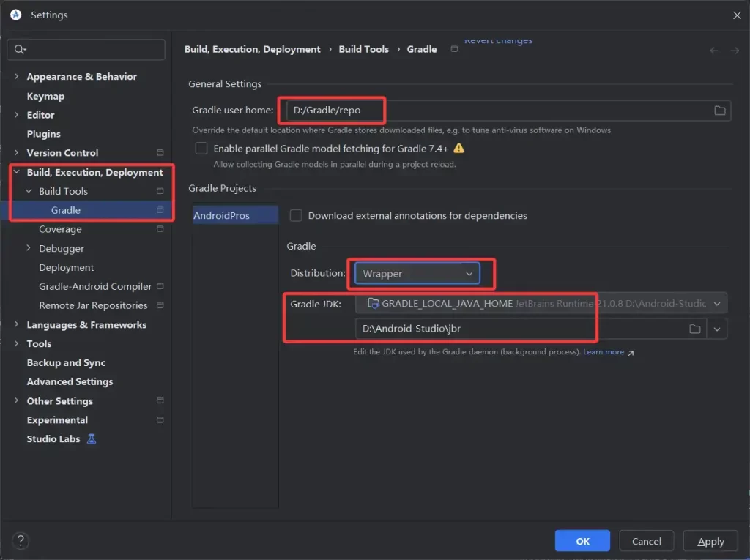This screenshot has width=750, height=560.
Task: Expand the Appearance & Behavior section
Action: [16, 77]
